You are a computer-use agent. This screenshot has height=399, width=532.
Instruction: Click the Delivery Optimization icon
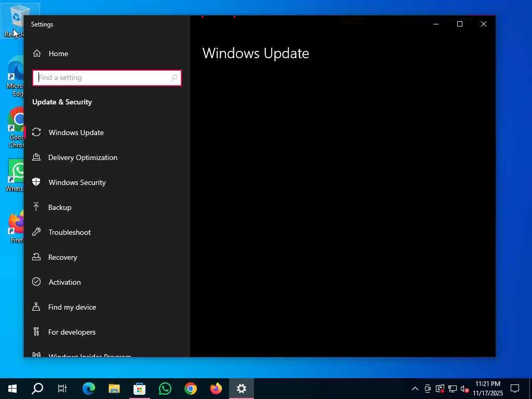(x=36, y=157)
